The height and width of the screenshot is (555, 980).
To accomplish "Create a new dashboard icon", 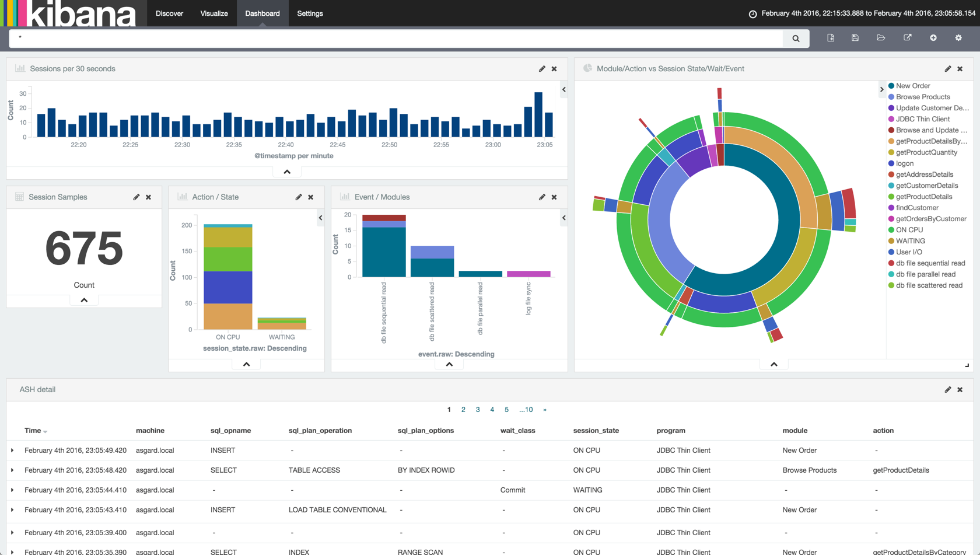I will tap(831, 38).
